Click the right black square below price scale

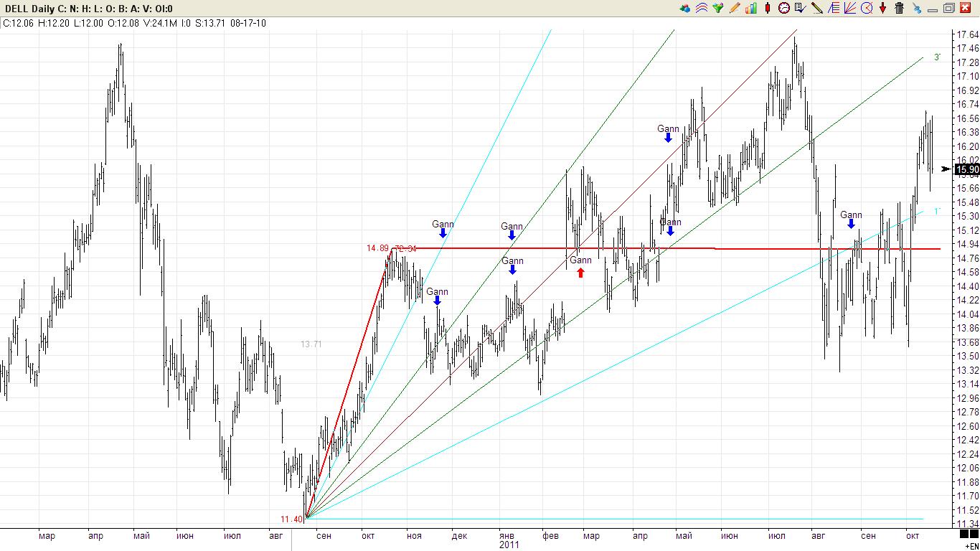pos(974,534)
